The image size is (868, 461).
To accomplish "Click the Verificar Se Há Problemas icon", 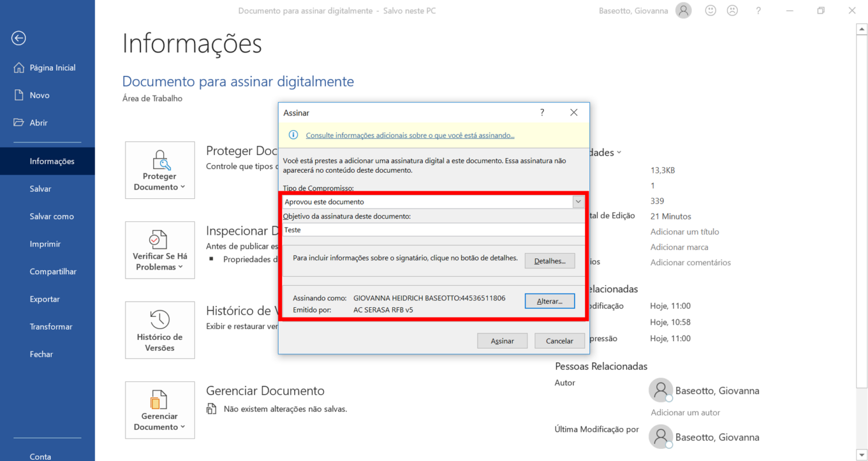I will 160,250.
